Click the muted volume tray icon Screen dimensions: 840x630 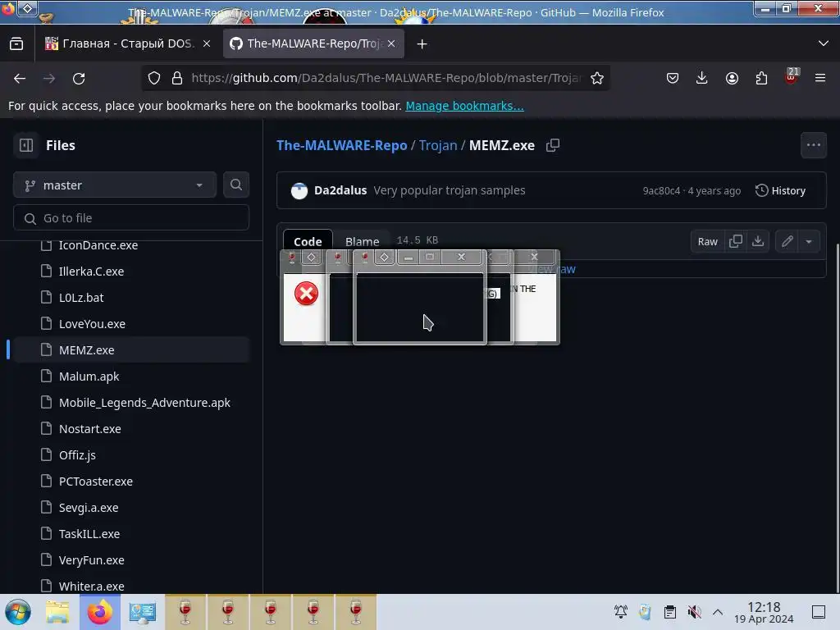point(694,612)
